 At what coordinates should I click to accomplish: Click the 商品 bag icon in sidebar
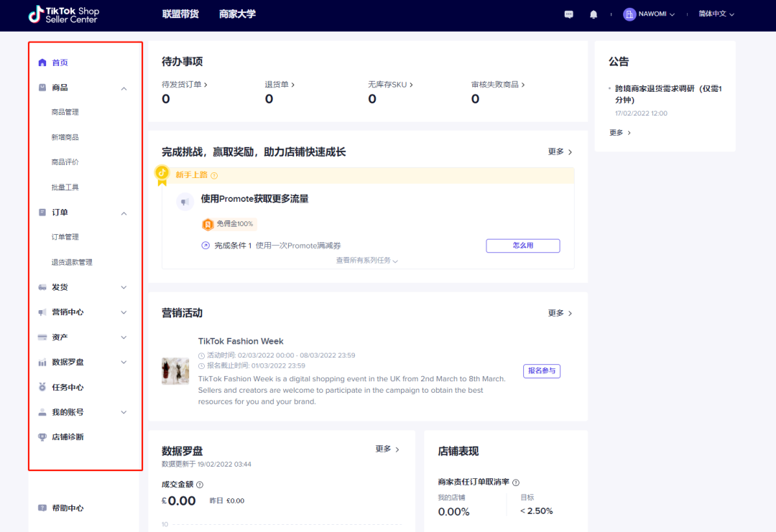coord(42,88)
